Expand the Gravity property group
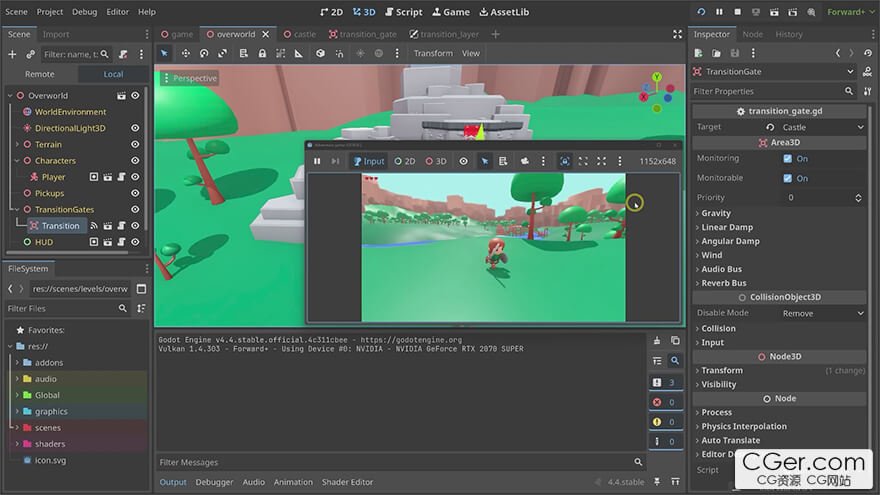 [x=716, y=213]
